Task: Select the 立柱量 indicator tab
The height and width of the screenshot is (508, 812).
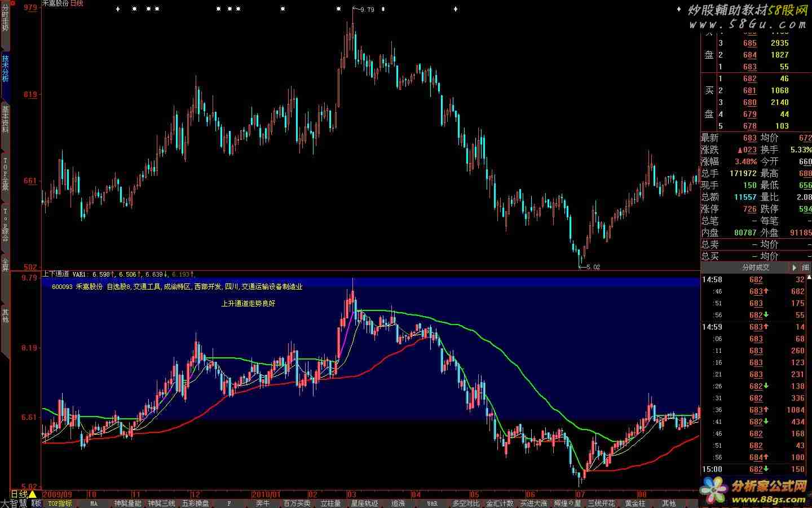Action: click(x=330, y=503)
